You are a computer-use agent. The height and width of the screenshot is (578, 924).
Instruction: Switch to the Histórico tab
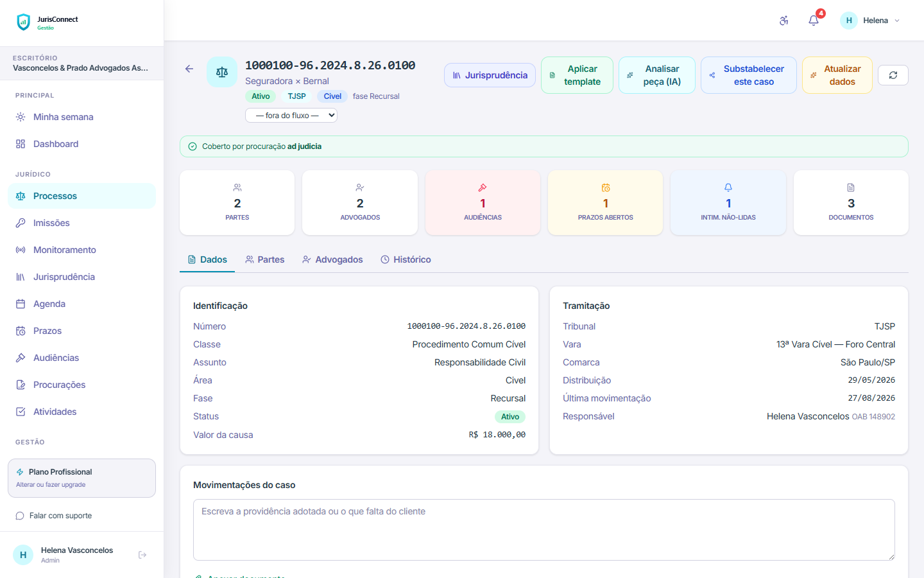point(406,259)
